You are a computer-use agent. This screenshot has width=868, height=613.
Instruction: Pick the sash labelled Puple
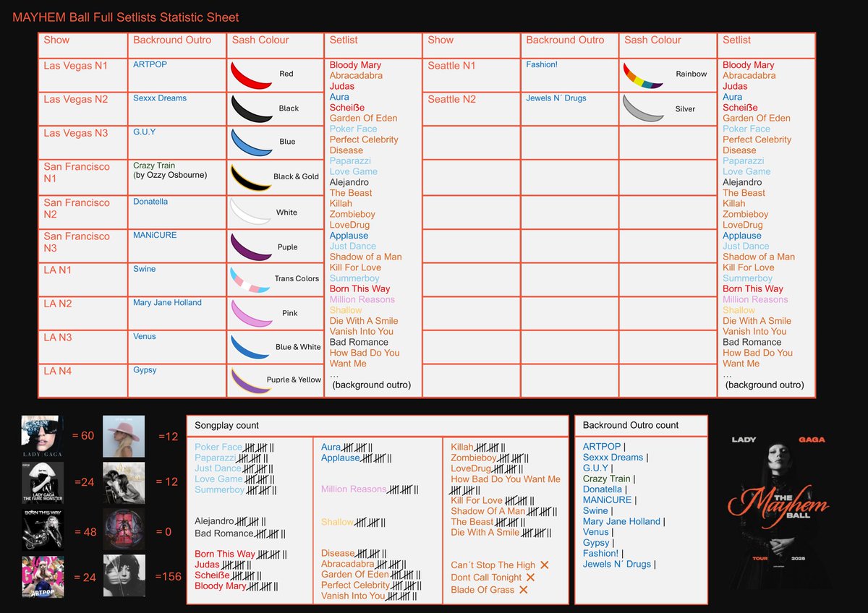(x=251, y=247)
